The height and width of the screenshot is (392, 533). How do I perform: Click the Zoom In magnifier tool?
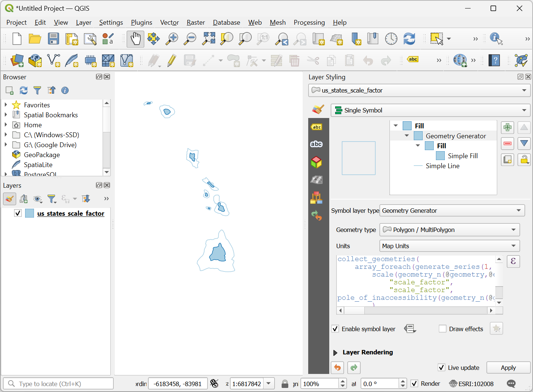coord(172,39)
